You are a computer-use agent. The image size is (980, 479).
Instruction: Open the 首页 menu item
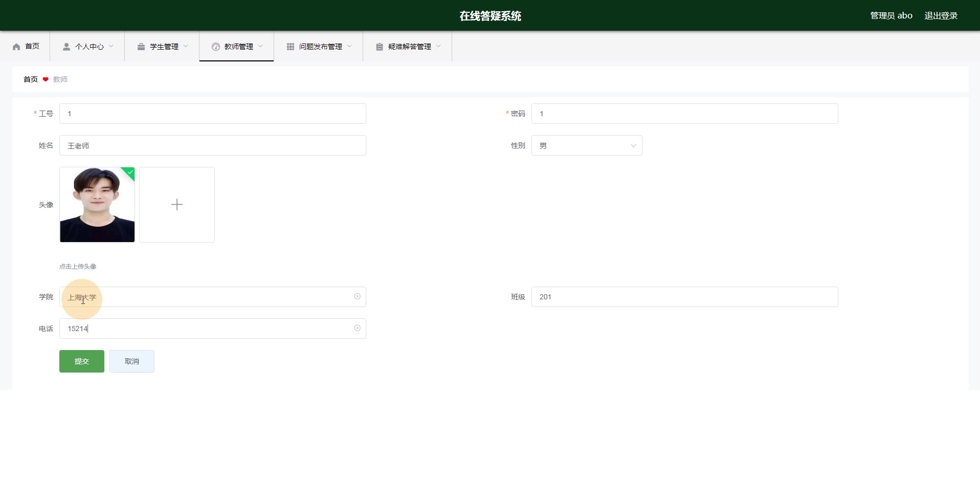26,47
